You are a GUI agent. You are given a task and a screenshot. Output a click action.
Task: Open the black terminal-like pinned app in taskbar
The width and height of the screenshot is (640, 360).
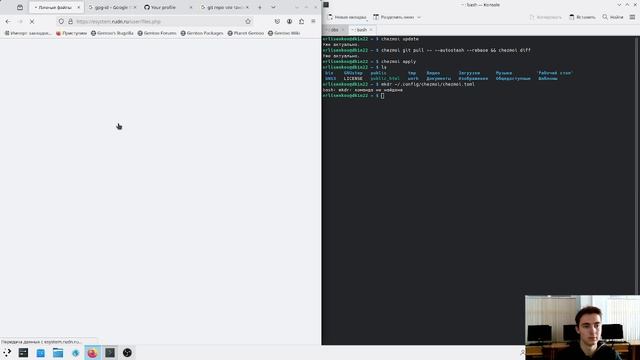point(23,353)
